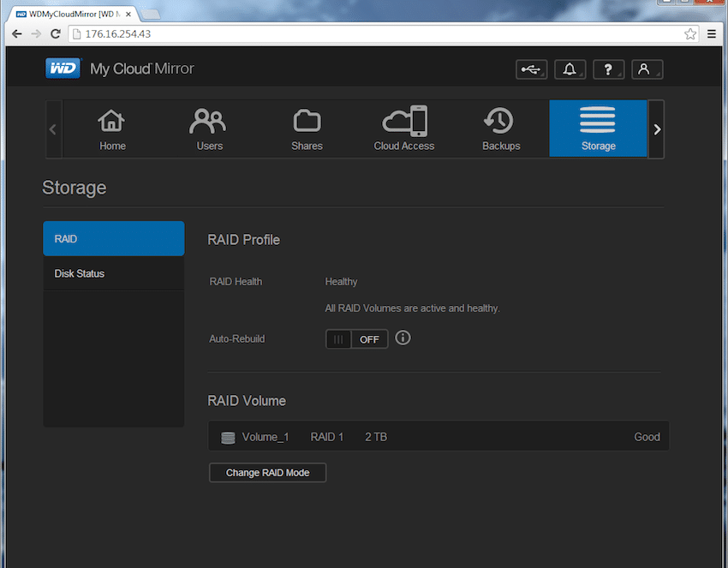The image size is (728, 568).
Task: Open the Cloud Access navigation tab
Action: click(404, 129)
